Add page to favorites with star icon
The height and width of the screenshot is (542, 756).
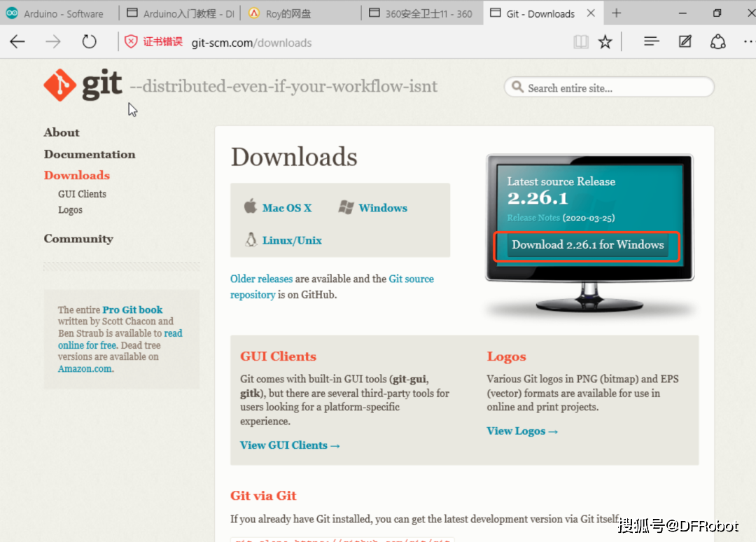(x=605, y=42)
